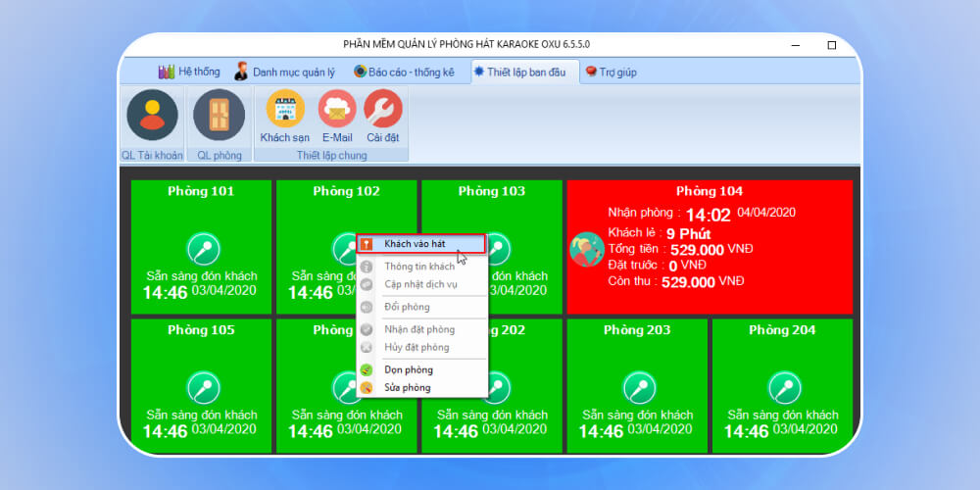The width and height of the screenshot is (980, 490).
Task: Select the Thiết lập ban đầu tab
Action: coord(522,72)
